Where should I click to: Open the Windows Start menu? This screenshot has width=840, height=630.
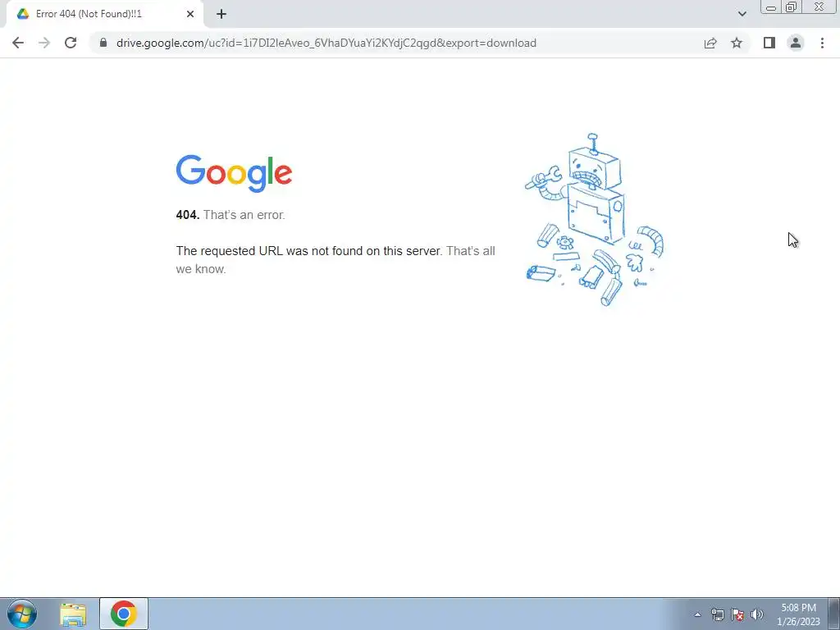coord(22,614)
